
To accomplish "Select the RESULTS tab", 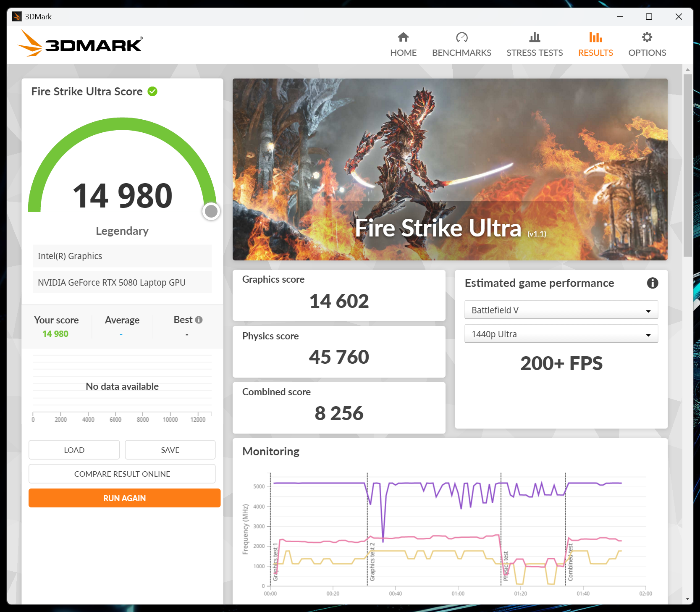I will tap(595, 44).
